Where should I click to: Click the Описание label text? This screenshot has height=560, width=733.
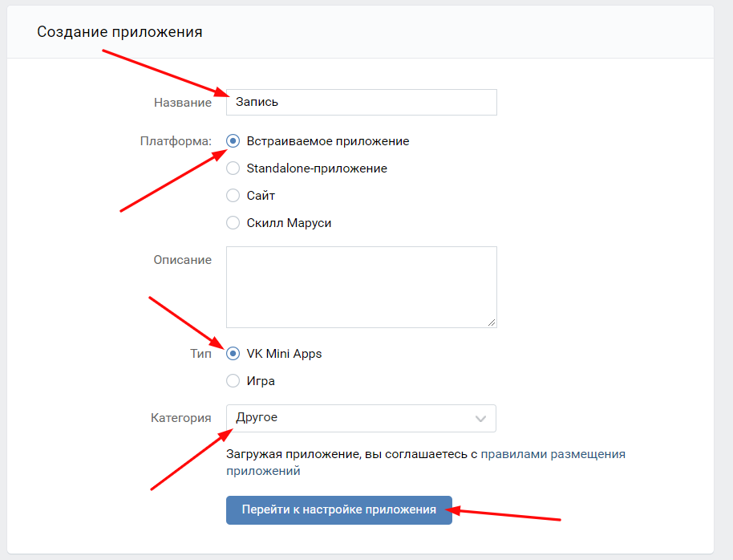pyautogui.click(x=182, y=260)
